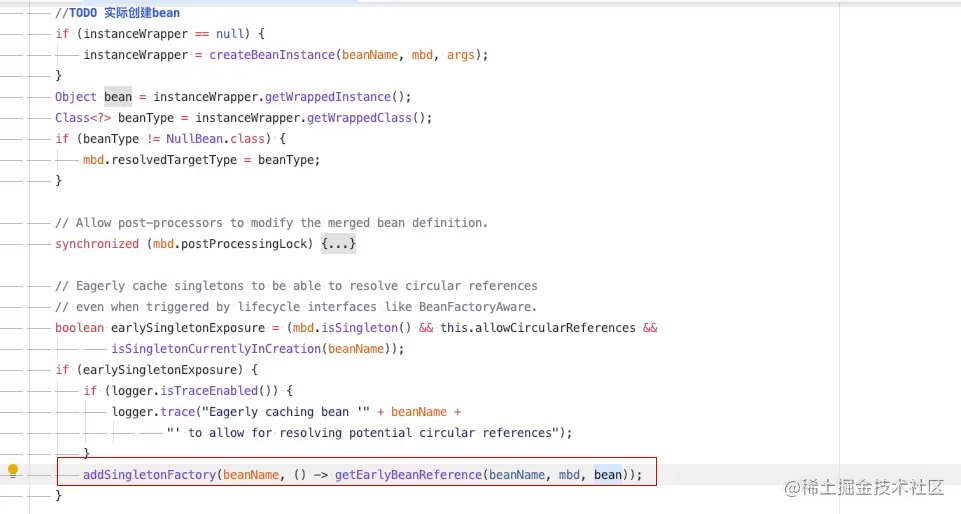Image resolution: width=961 pixels, height=514 pixels.
Task: Click the 'Eagerly caching bean' string literal
Action: point(286,412)
